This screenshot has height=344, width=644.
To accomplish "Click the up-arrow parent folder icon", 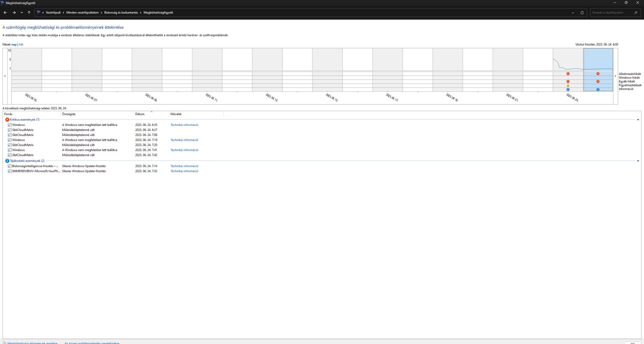I will [29, 13].
